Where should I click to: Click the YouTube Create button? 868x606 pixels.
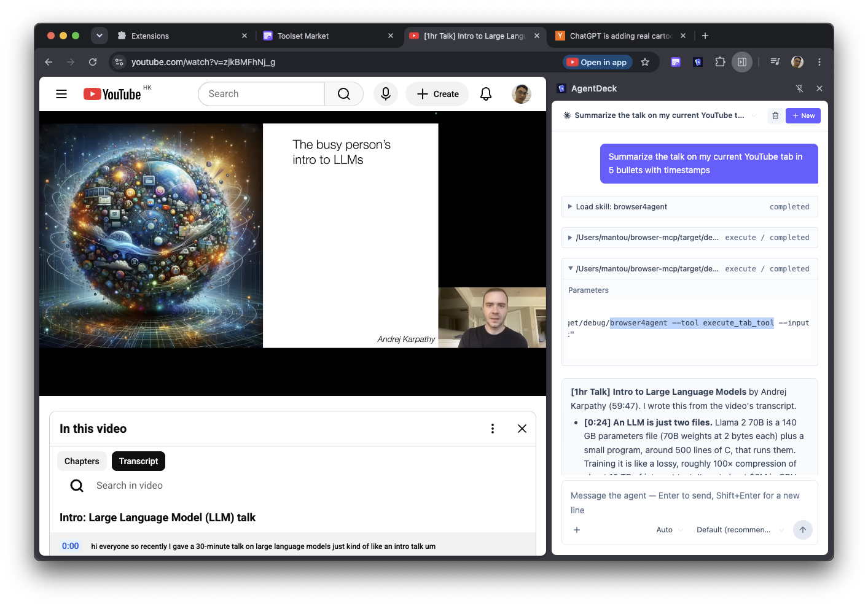pyautogui.click(x=437, y=94)
